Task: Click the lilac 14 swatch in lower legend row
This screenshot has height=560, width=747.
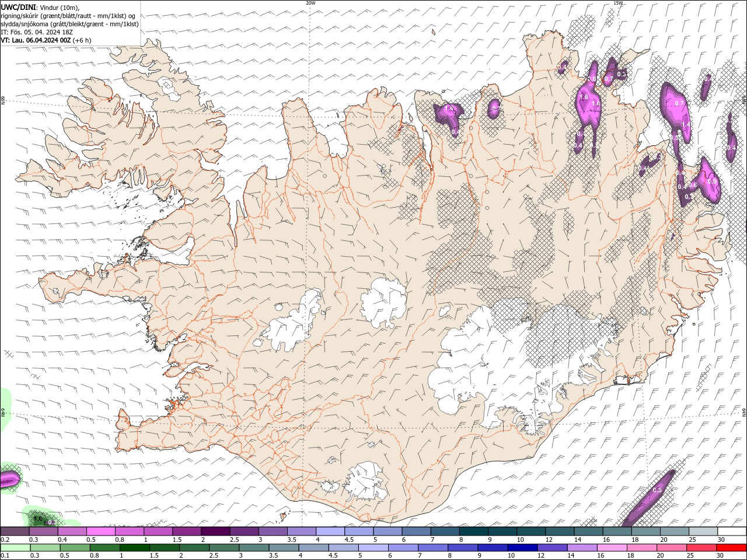Action: [x=582, y=548]
